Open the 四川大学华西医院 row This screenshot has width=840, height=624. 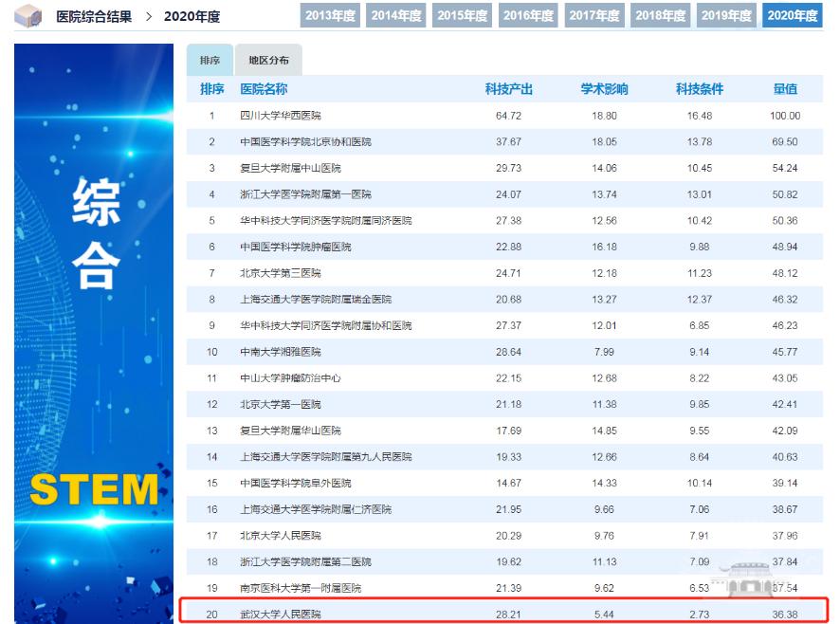coord(281,116)
